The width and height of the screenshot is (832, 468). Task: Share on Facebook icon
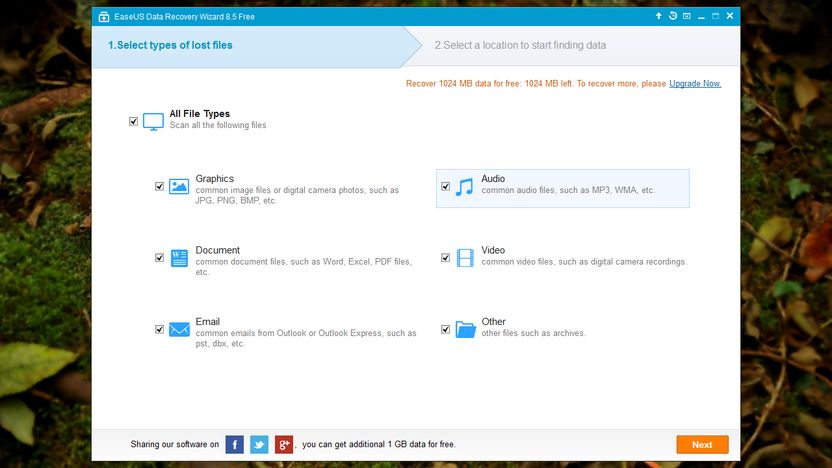click(x=235, y=445)
